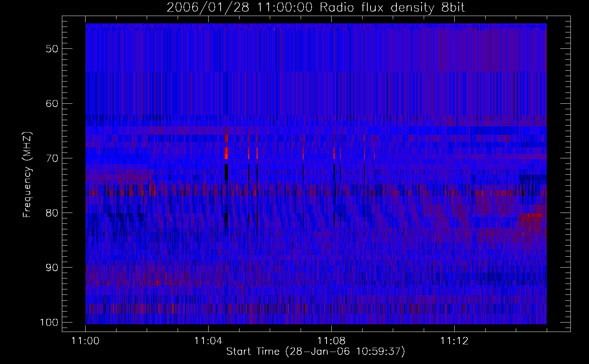Click the 'Frequency (MHZ)' y-axis label
Screen dimensions: 589x364
(27, 175)
